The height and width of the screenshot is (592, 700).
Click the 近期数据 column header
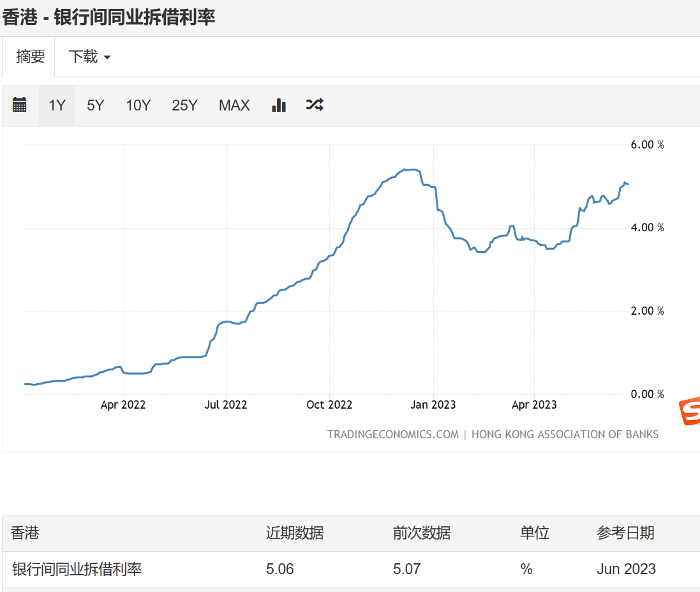point(294,533)
